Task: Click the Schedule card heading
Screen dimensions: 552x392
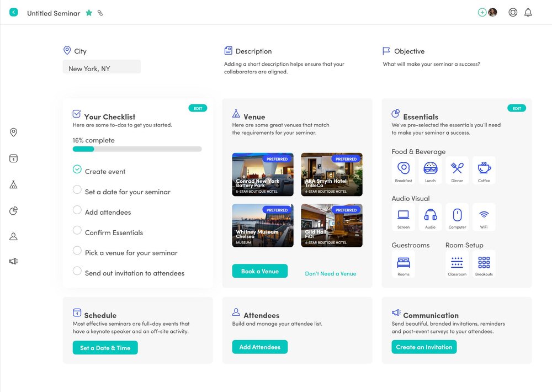Action: point(100,315)
